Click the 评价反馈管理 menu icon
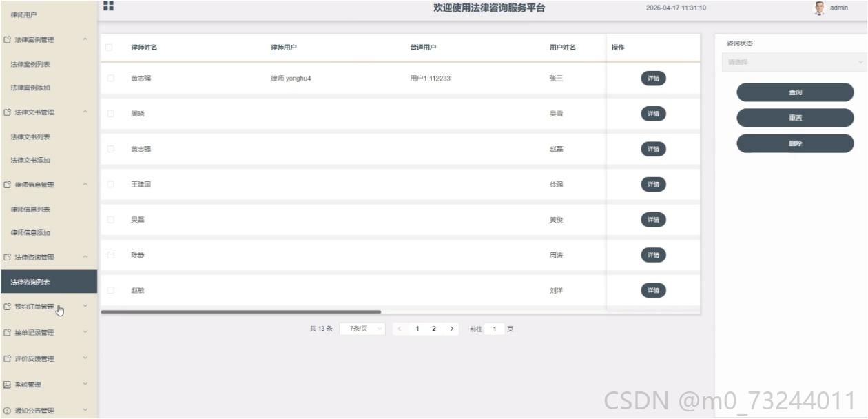The image size is (868, 419). 7,358
